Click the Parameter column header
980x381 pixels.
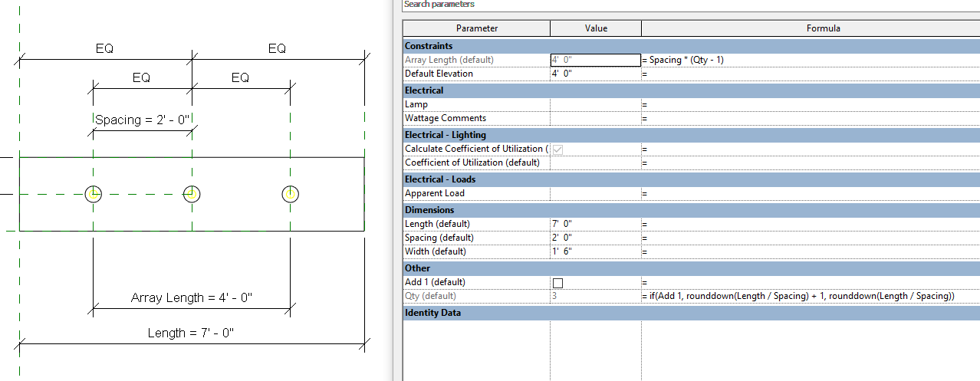pos(476,28)
